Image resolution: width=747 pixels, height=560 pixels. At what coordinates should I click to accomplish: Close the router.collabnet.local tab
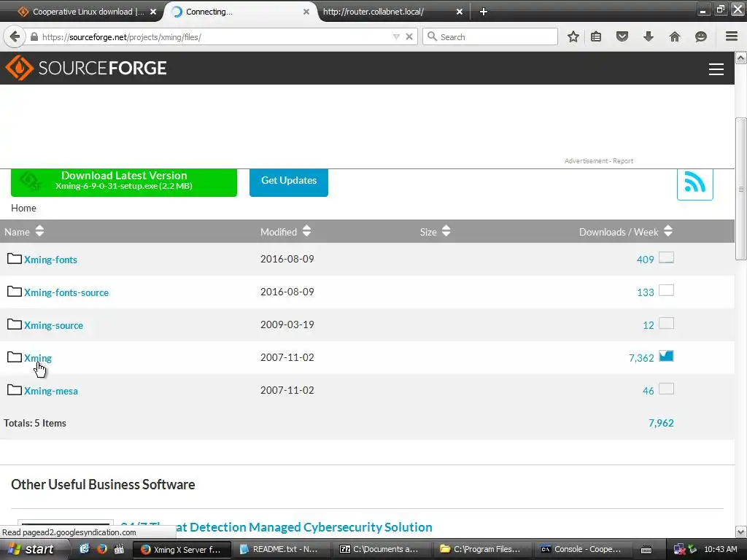coord(460,12)
